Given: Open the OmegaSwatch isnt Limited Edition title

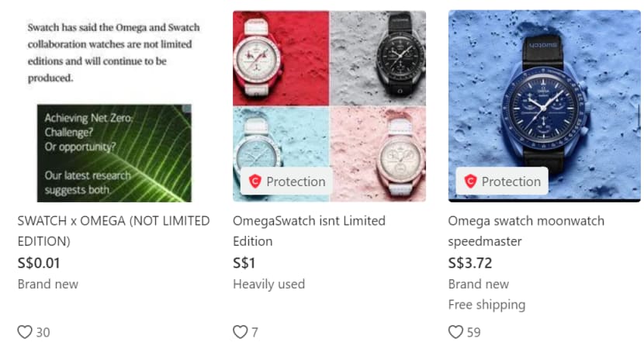Looking at the screenshot, I should (x=309, y=231).
